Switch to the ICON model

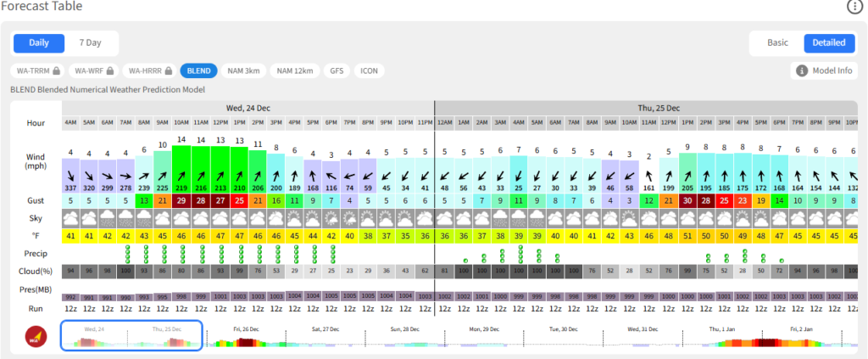point(369,70)
